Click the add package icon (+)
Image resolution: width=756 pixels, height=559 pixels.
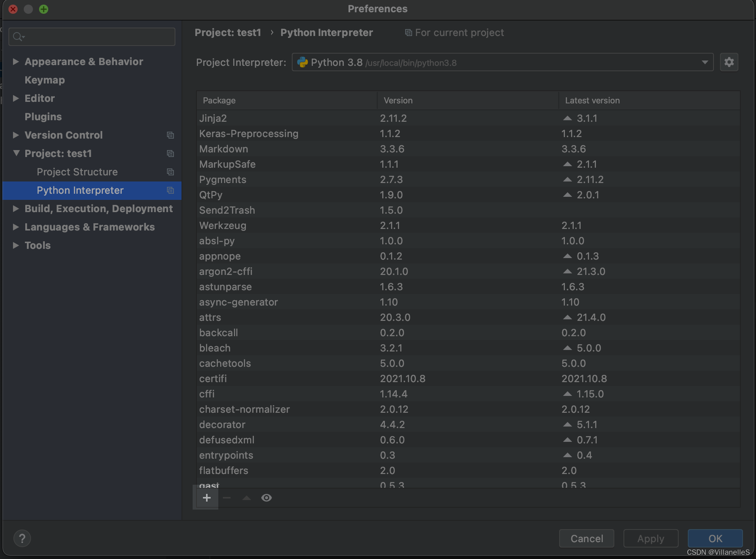click(207, 498)
